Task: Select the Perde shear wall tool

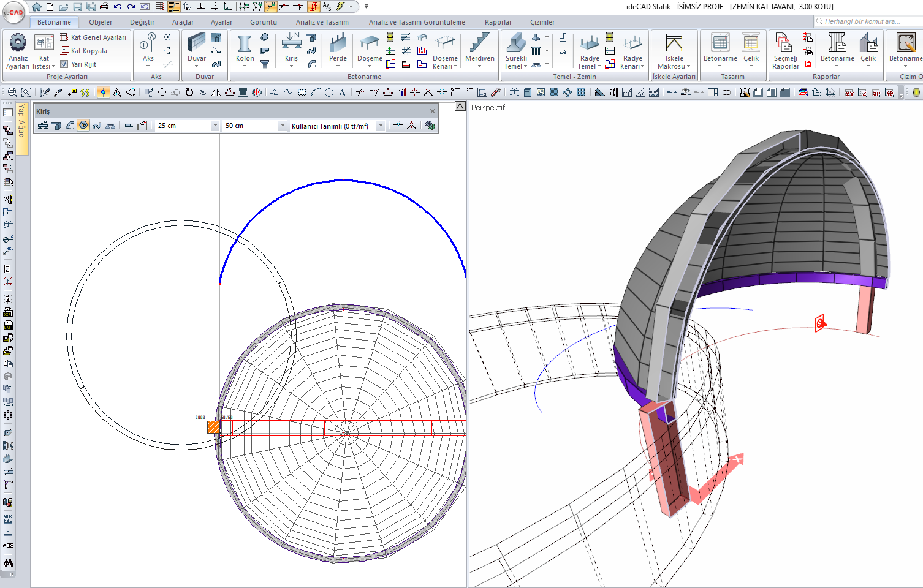Action: (338, 50)
